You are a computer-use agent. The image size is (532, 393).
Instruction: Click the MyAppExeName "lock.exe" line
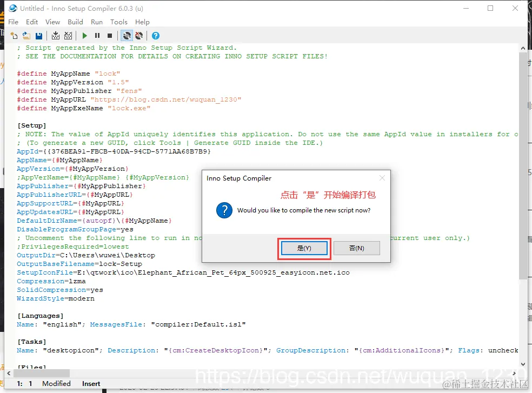(x=84, y=108)
